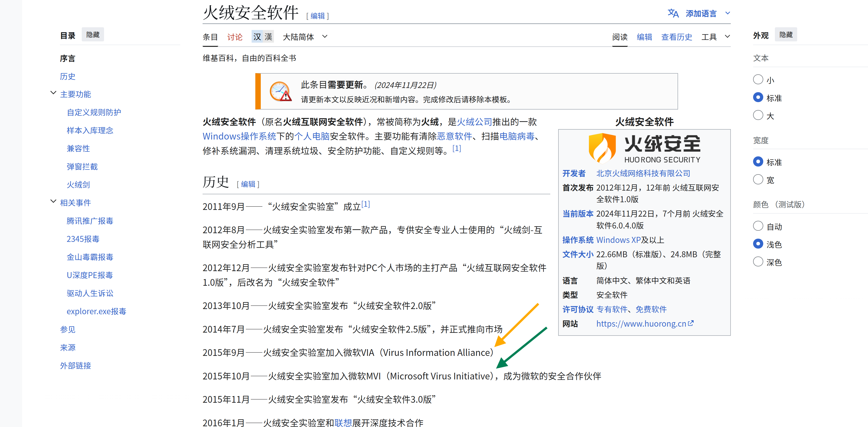Click edit link next to page title
The image size is (868, 427).
pos(317,16)
